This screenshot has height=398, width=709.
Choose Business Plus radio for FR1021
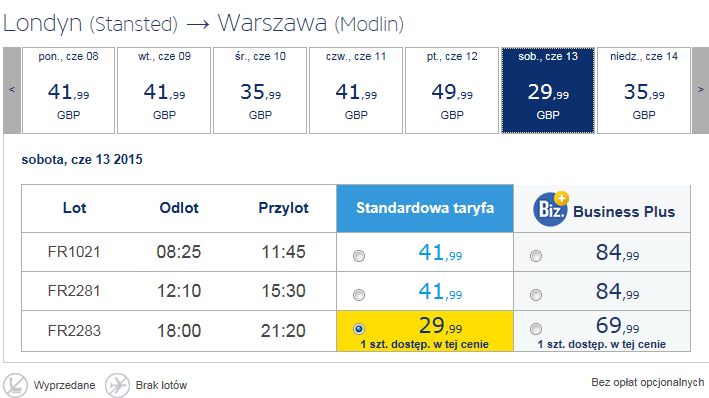click(536, 256)
